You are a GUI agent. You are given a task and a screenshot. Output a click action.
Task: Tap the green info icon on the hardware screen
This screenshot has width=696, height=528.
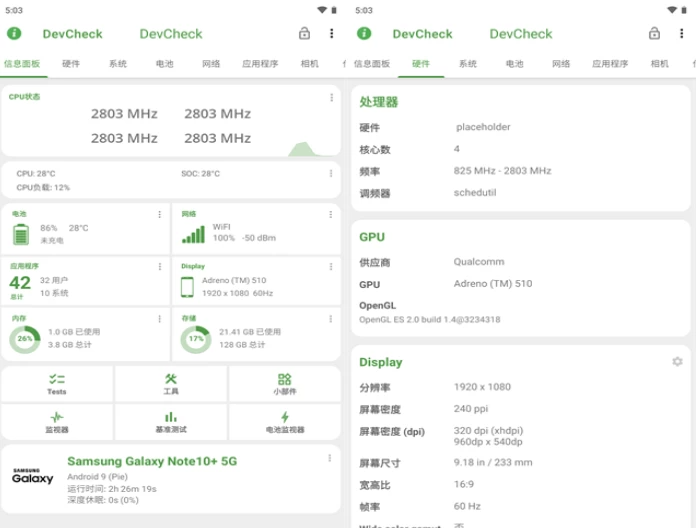click(364, 34)
